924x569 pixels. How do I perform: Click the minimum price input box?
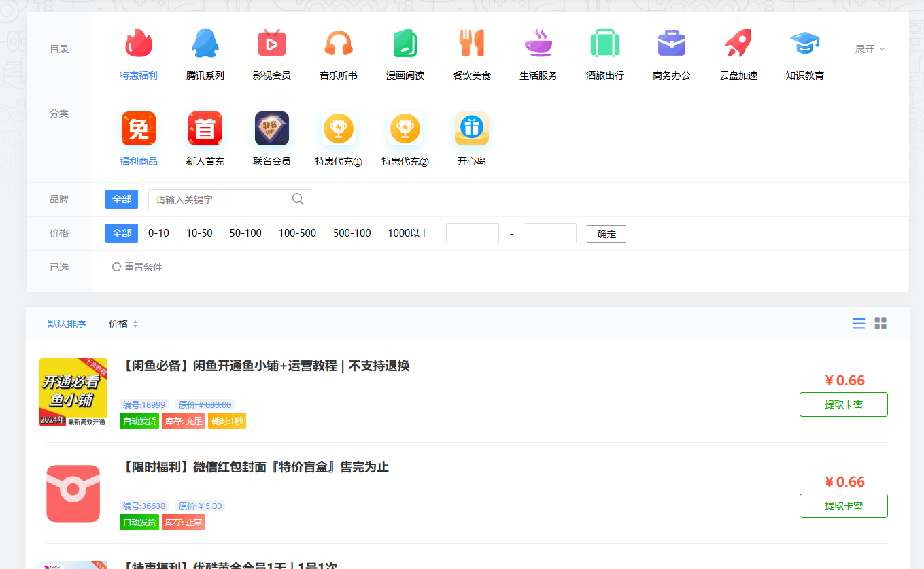(x=473, y=233)
